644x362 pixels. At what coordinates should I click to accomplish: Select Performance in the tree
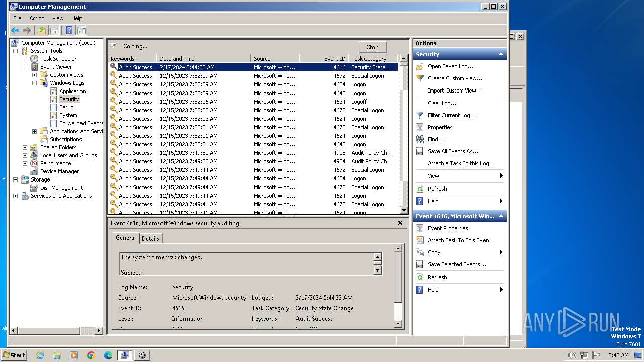[55, 163]
